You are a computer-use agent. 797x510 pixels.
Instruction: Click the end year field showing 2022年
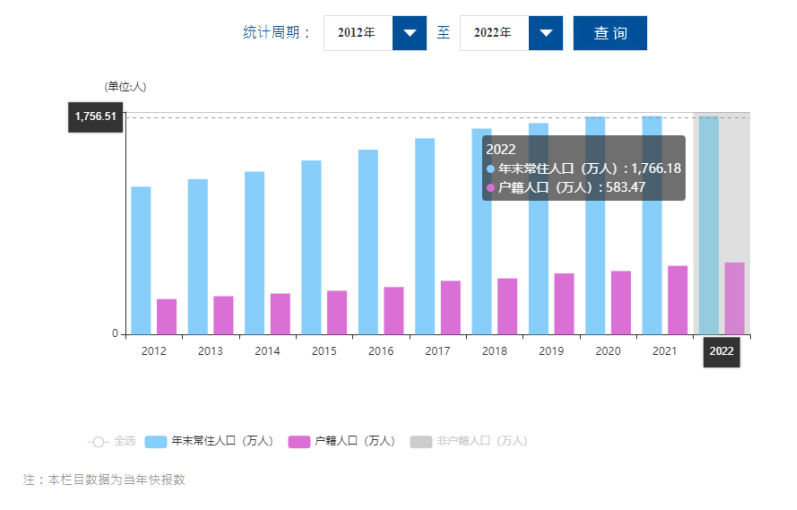[493, 33]
